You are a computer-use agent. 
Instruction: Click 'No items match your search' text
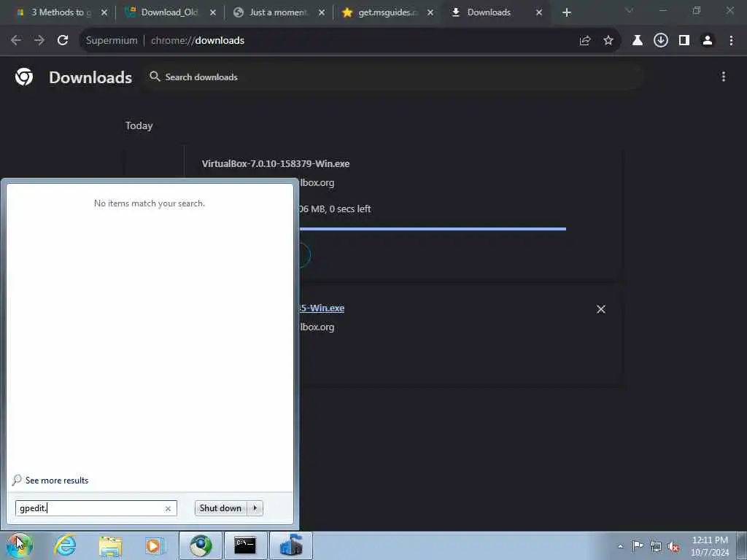149,203
